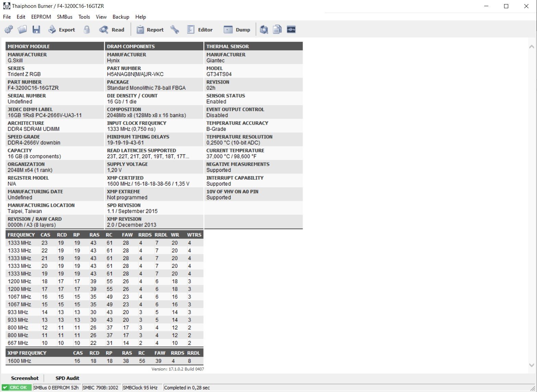This screenshot has width=537, height=392.
Task: Click the XMP certified 1600 MHz timing value
Action: click(x=148, y=184)
